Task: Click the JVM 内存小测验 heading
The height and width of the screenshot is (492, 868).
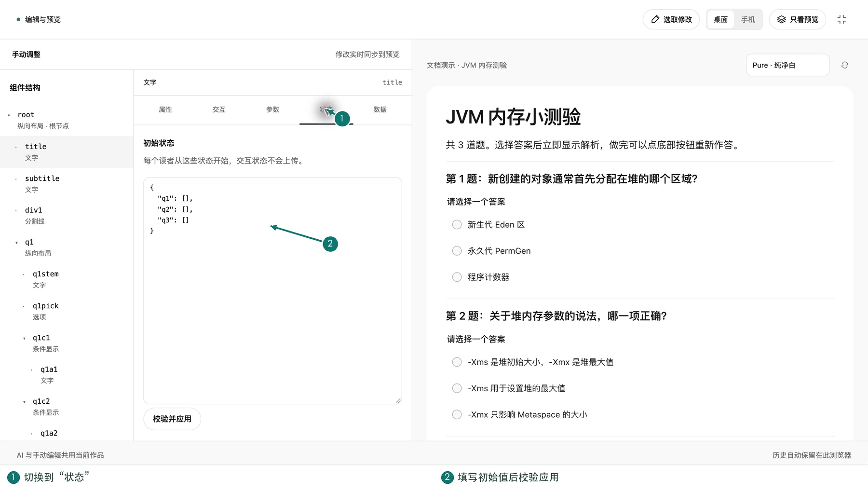Action: coord(513,117)
